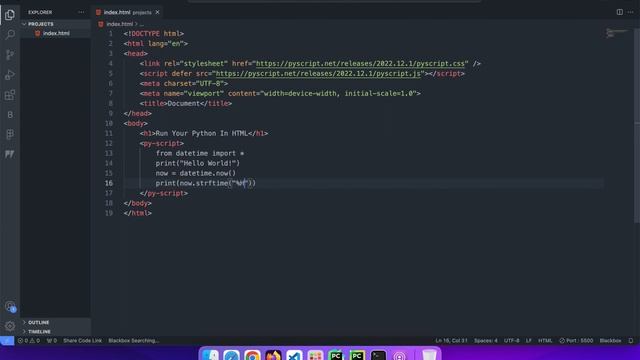Expand the TIMELINE section
This screenshot has width=640, height=360.
(39, 331)
